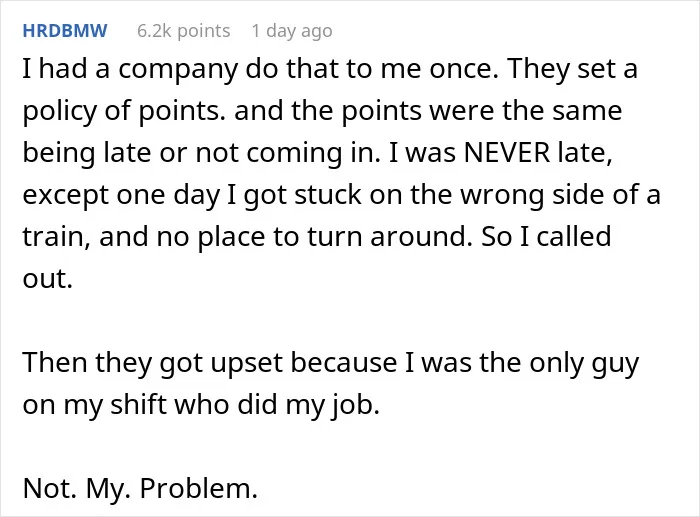
Task: Click the line beginning 'I had a company'
Action: point(330,69)
